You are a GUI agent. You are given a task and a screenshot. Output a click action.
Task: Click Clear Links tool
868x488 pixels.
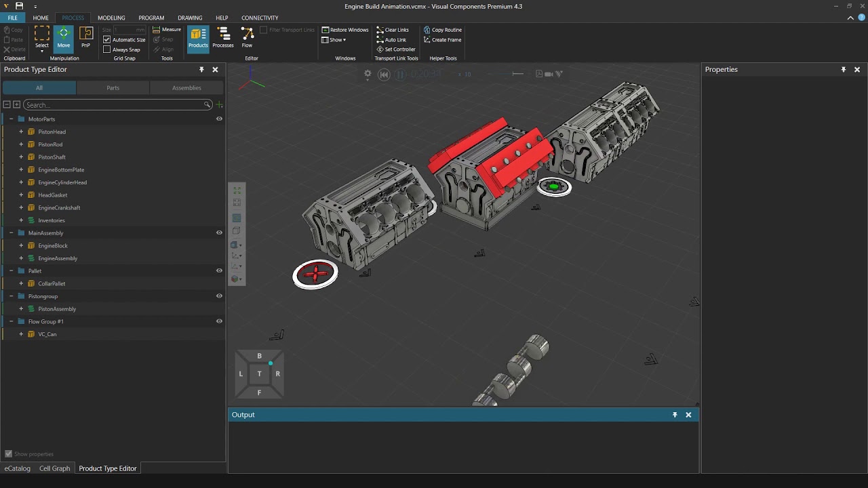(x=393, y=30)
